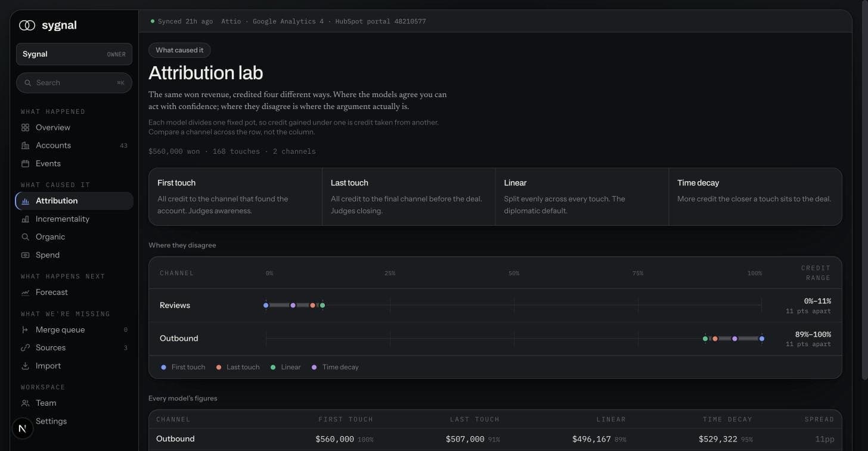Open the Merge queue page

pos(74,330)
